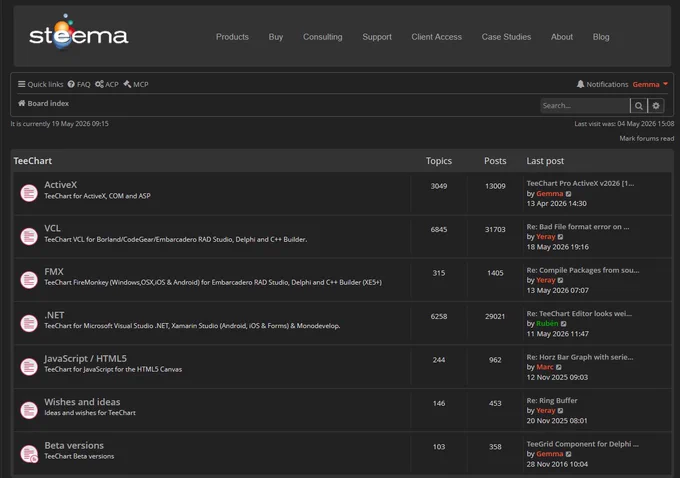Open Blog menu item
Viewport: 680px width, 478px height.
pos(601,37)
